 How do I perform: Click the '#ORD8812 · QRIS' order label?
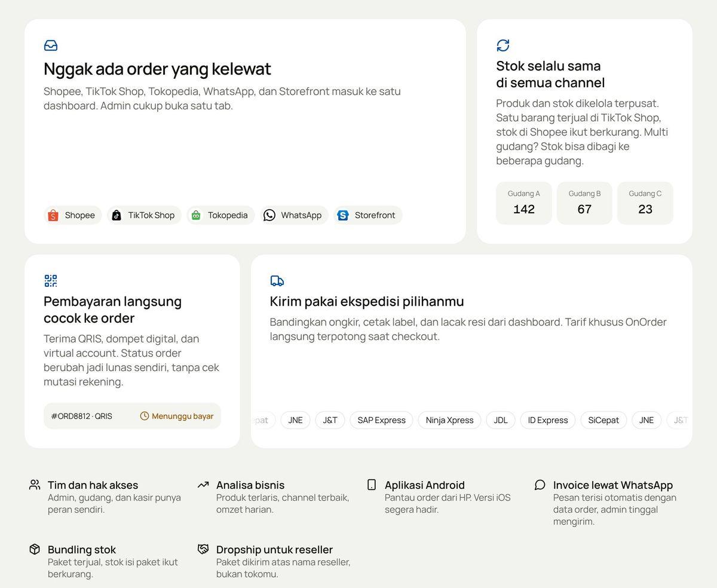click(x=81, y=416)
